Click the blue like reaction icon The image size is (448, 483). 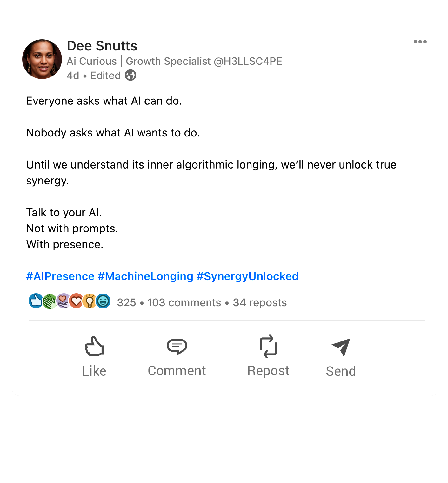click(x=36, y=301)
